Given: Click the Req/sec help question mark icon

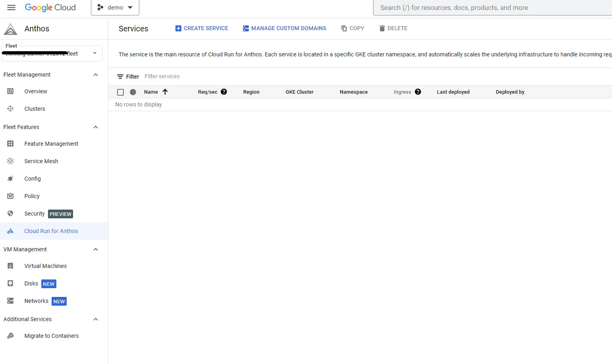Looking at the screenshot, I should [x=224, y=92].
